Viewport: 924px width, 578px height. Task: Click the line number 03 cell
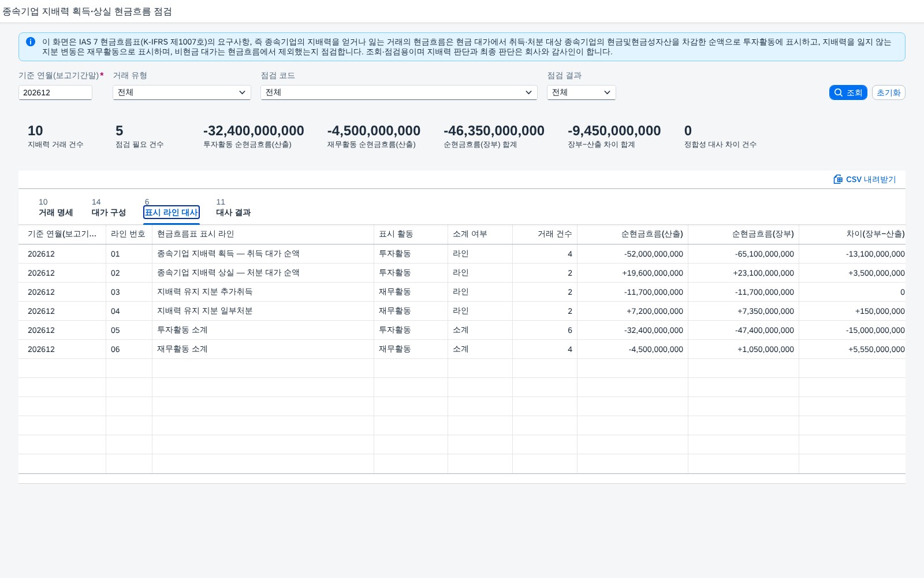tap(129, 292)
